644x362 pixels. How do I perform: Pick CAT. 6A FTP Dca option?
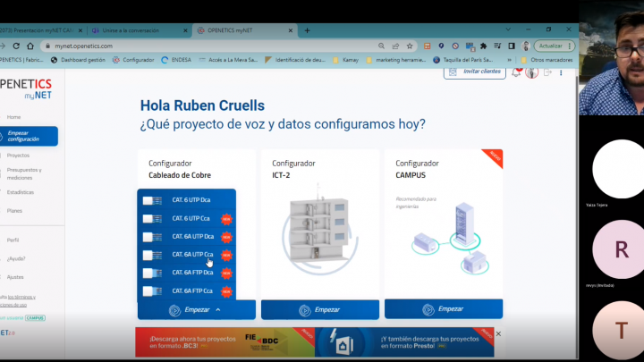coord(192,273)
